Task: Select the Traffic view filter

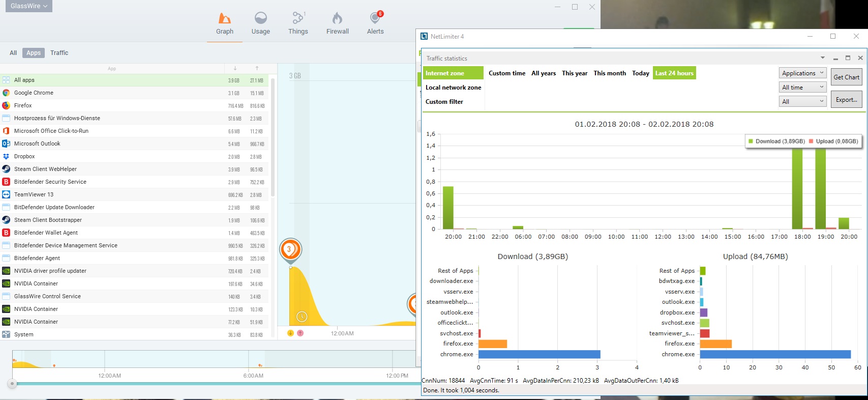Action: (59, 53)
